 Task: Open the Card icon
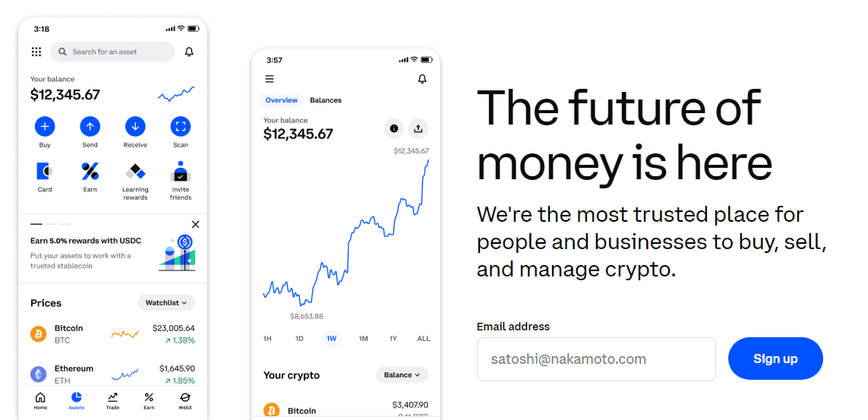point(45,171)
